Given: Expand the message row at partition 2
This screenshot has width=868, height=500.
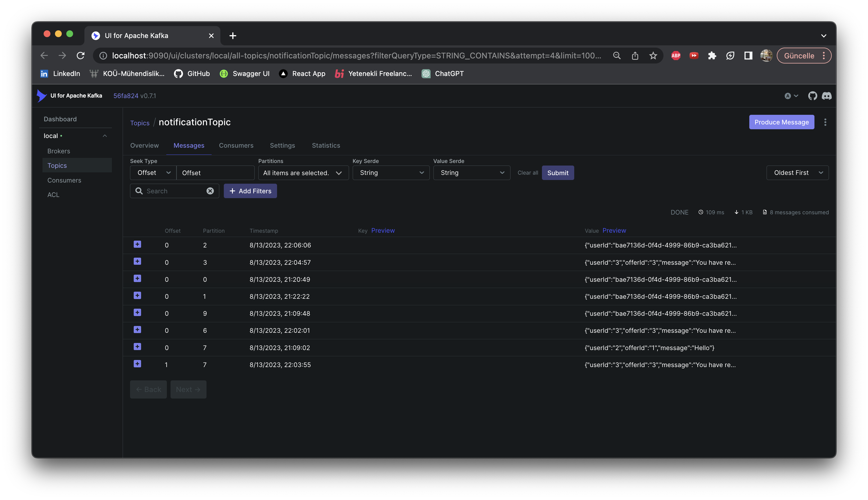Looking at the screenshot, I should tap(137, 244).
